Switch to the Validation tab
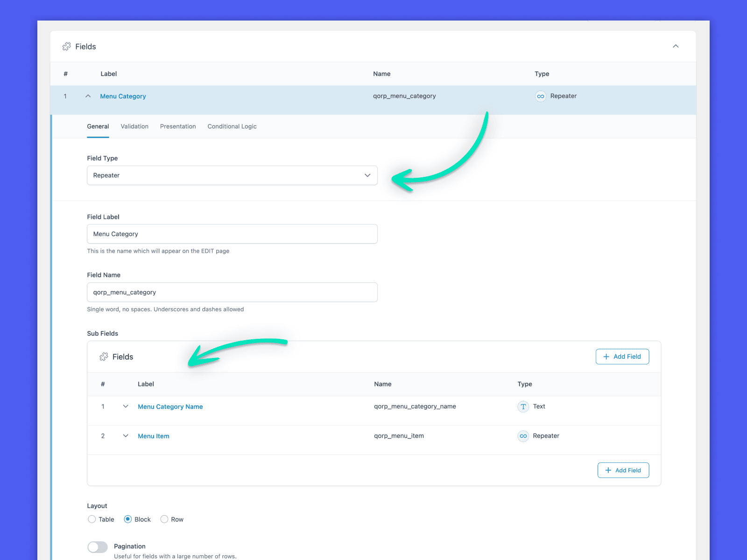 click(x=134, y=126)
